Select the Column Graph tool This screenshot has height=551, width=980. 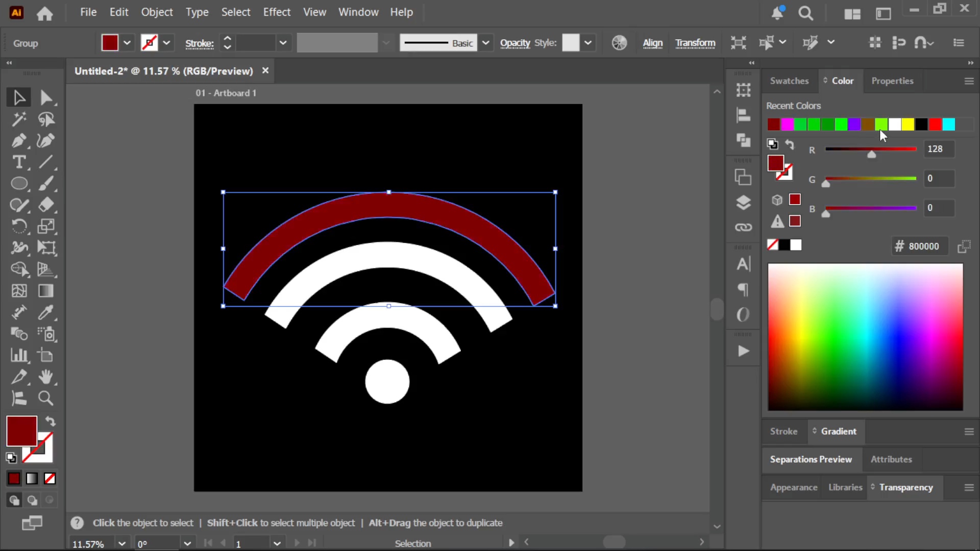point(19,356)
